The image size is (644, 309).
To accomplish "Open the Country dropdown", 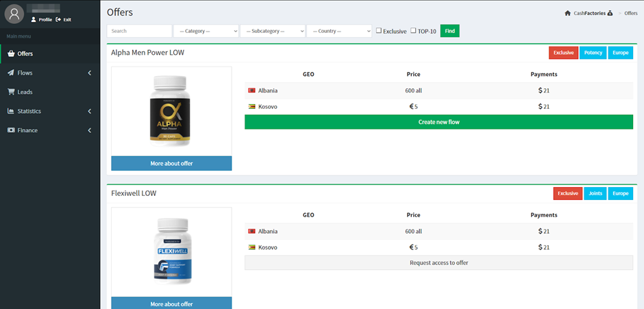I will click(x=338, y=31).
